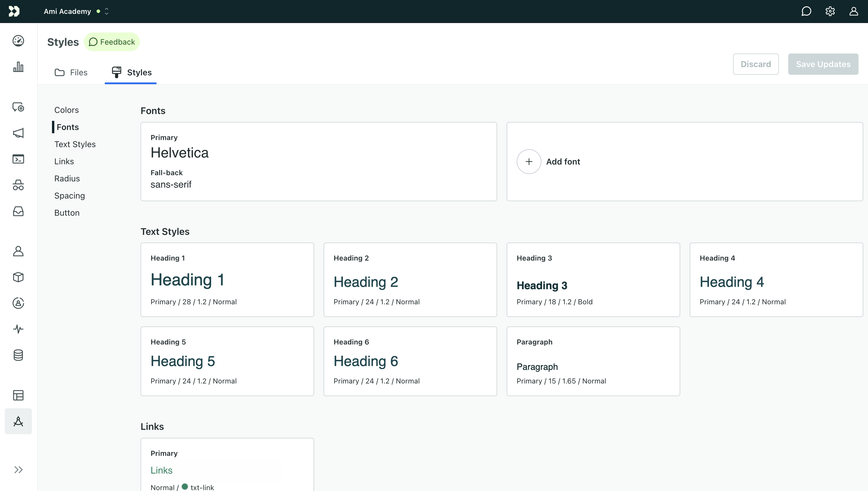The image size is (868, 491).
Task: Open the bar chart analytics icon
Action: (18, 67)
